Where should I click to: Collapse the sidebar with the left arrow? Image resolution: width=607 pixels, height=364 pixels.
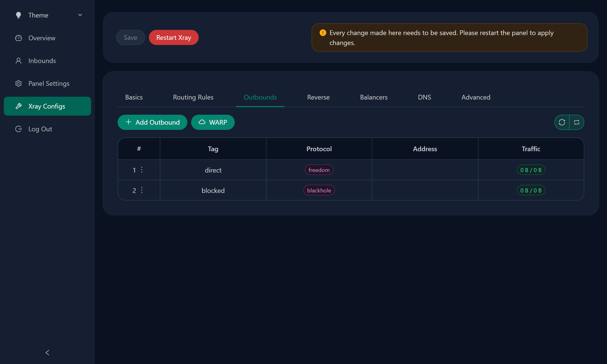pos(47,352)
